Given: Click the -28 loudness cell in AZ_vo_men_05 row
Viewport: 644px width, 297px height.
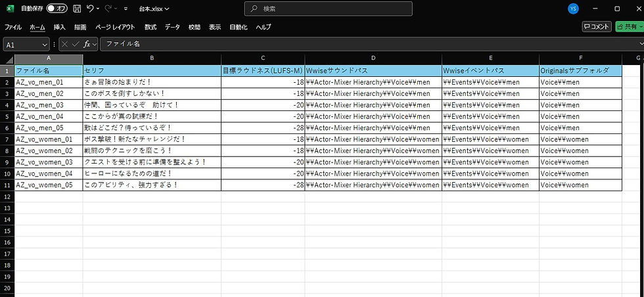Looking at the screenshot, I should 263,128.
